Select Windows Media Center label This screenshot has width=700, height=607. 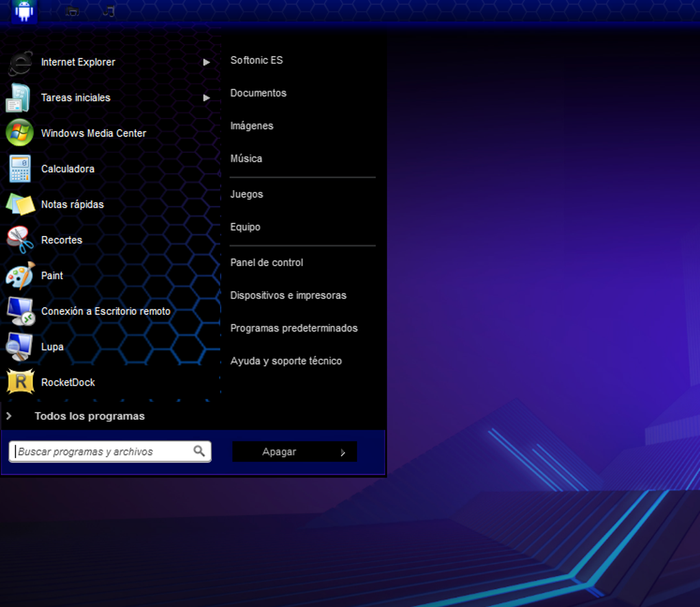point(93,133)
